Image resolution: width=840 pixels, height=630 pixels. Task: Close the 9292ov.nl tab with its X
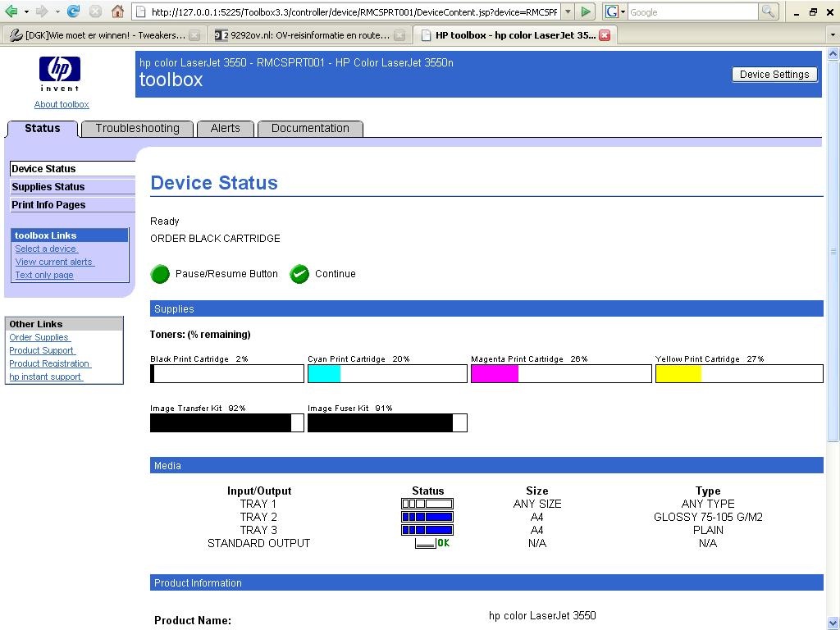click(399, 35)
